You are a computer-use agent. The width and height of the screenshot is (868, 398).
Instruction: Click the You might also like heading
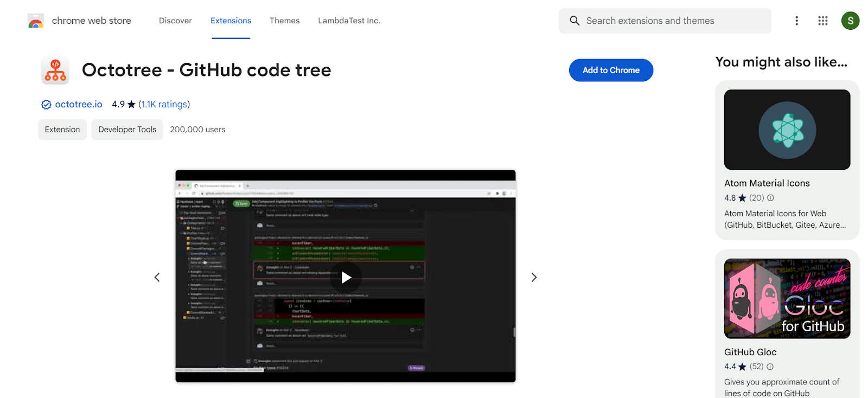coord(781,62)
